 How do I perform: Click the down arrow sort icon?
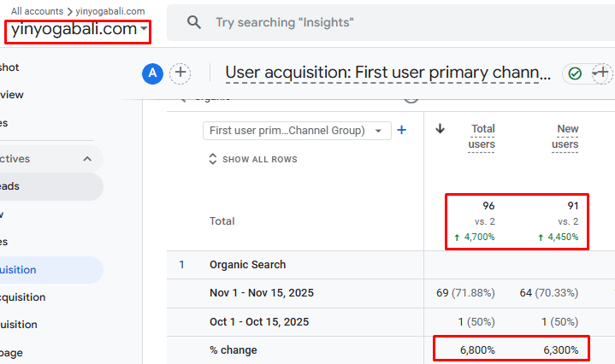click(x=440, y=128)
